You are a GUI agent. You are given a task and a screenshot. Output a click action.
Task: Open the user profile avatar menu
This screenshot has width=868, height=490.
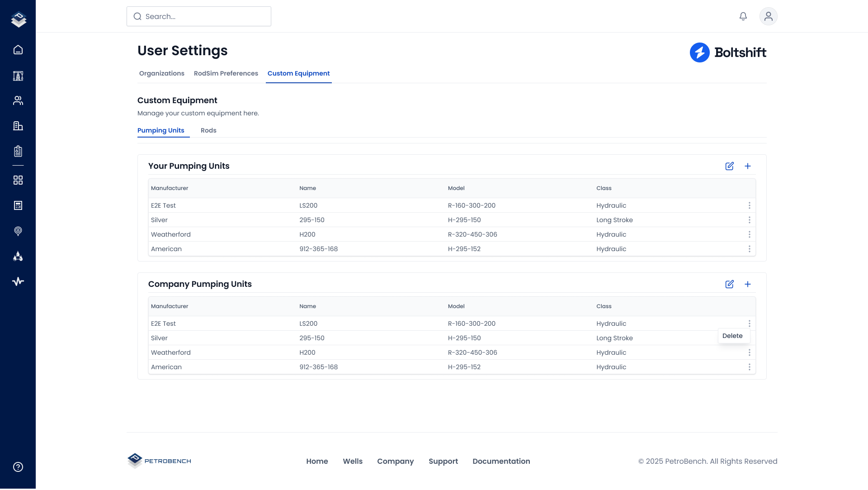[768, 16]
